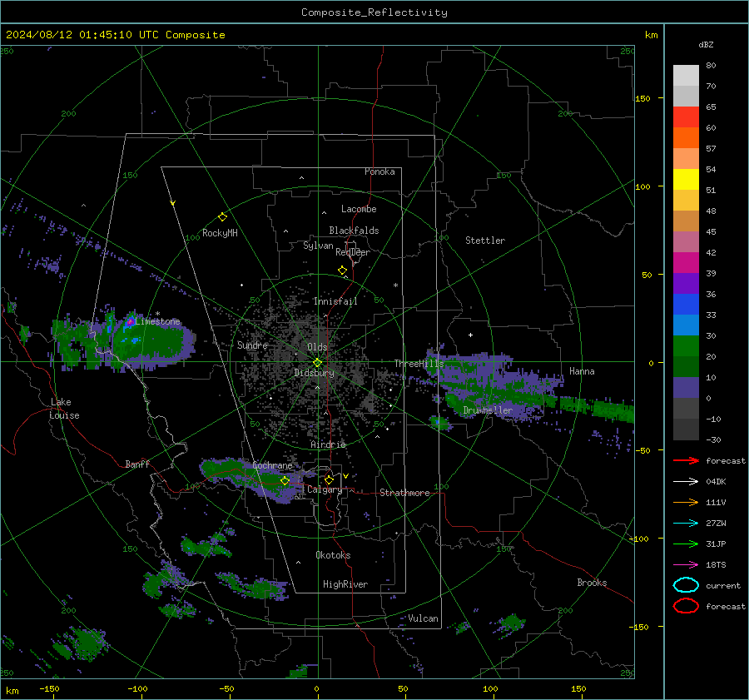Click the Ponoka city label
This screenshot has width=749, height=700.
pos(379,171)
